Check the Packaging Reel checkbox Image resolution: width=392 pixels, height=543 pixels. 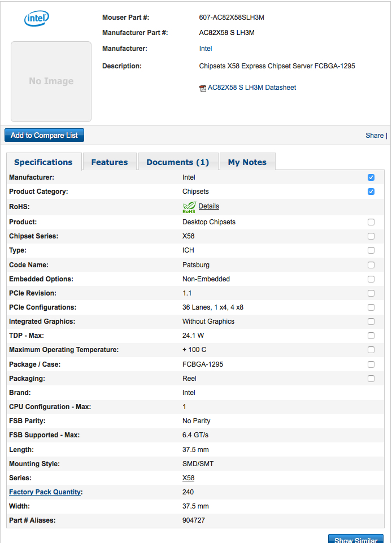click(371, 379)
